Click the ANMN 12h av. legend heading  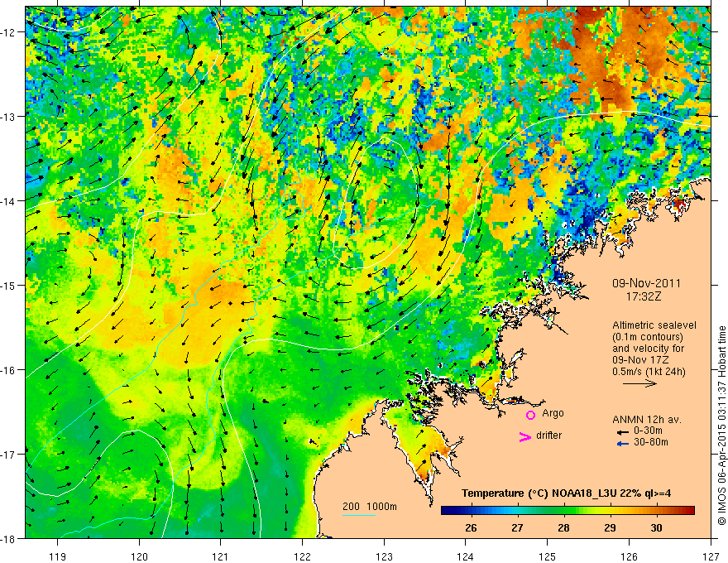click(x=647, y=420)
